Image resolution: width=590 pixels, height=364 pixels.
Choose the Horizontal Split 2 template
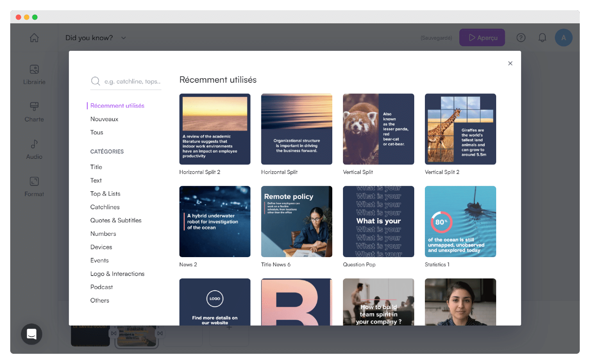pos(215,129)
